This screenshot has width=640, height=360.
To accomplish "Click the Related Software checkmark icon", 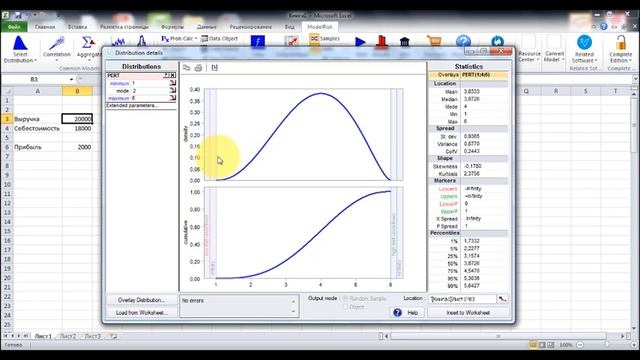I will pos(584,42).
